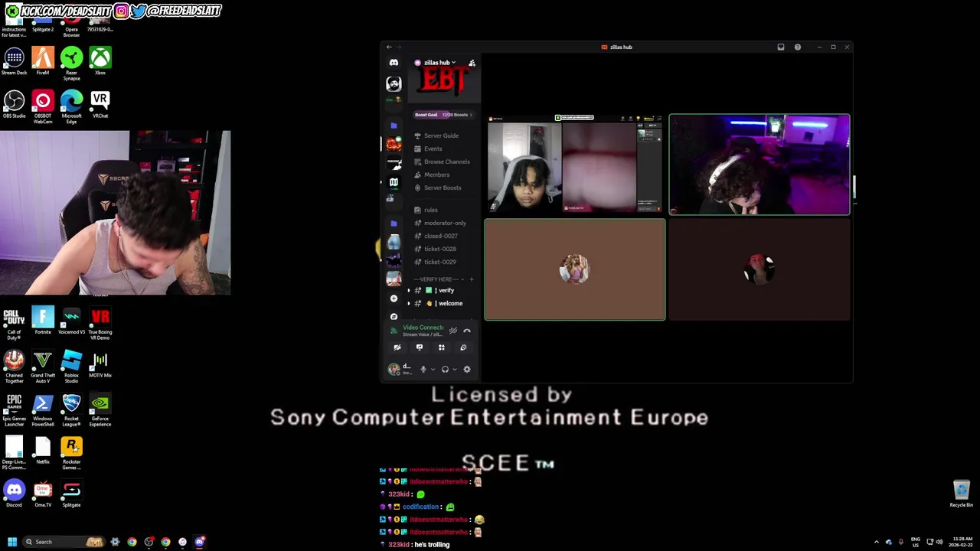Open the soundboard icon in voice panel
980x551 pixels.
point(463,347)
